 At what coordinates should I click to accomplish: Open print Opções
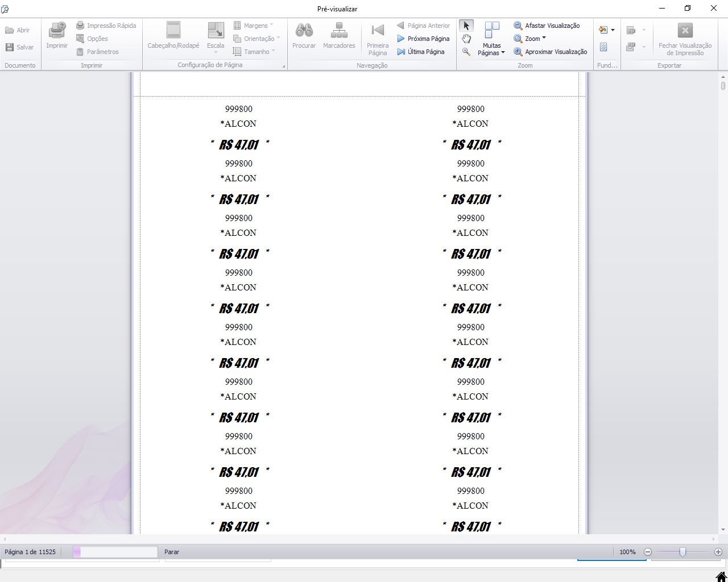coord(92,39)
